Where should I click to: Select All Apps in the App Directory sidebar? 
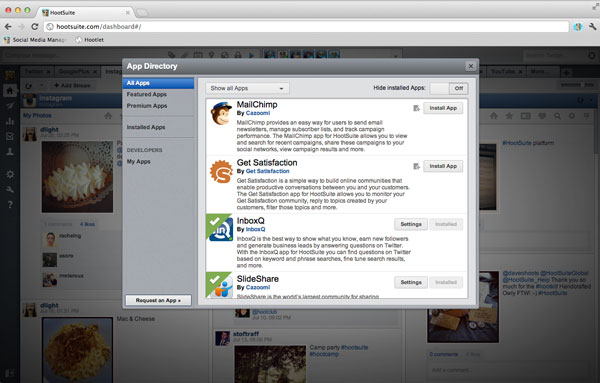click(158, 83)
